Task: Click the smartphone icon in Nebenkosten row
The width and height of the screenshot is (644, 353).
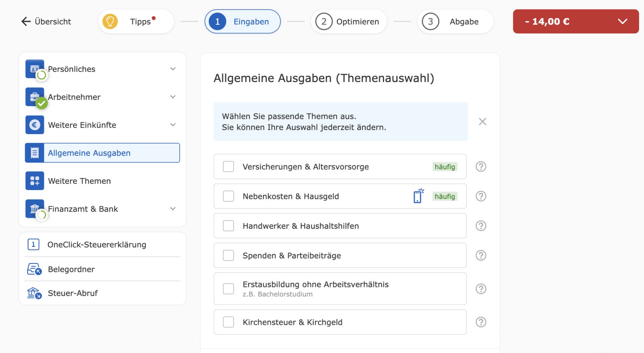Action: [x=418, y=196]
